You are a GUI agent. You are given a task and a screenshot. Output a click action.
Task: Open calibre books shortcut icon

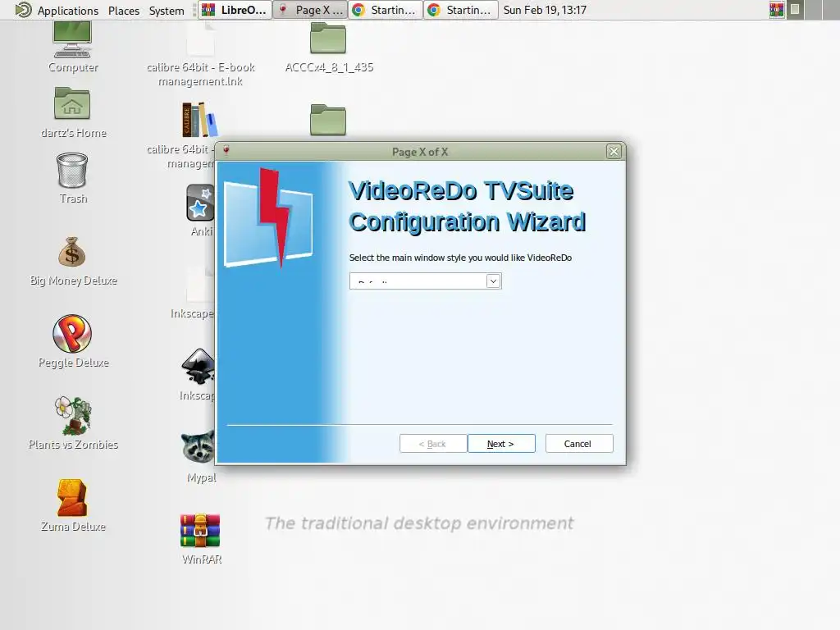[199, 120]
